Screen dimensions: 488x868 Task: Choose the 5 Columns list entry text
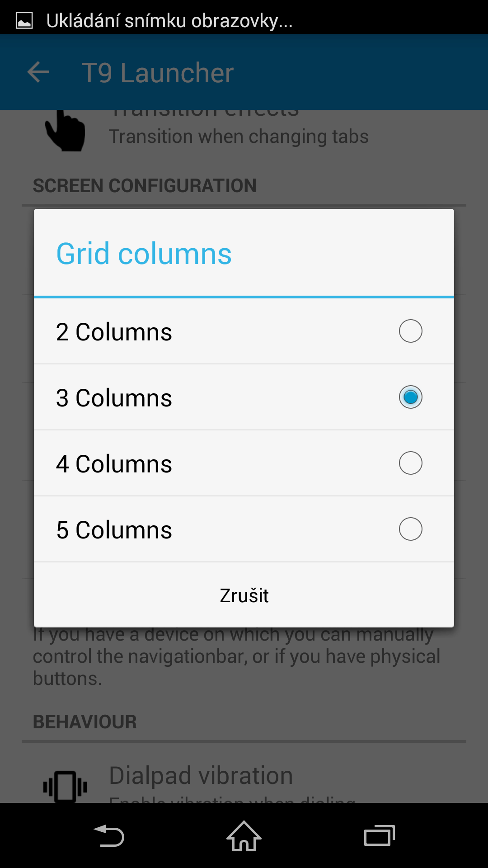pos(114,530)
